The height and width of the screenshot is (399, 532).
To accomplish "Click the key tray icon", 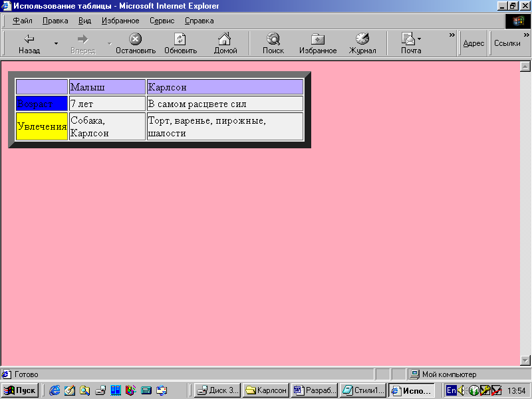I will [485, 390].
